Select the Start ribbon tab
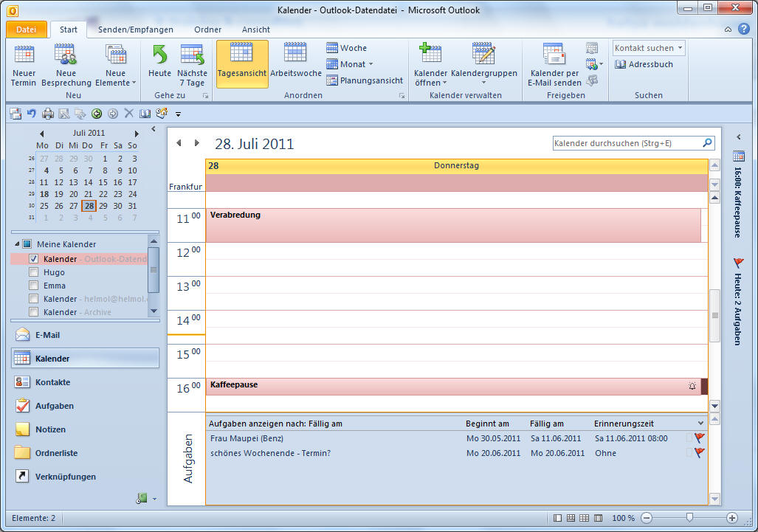 (x=68, y=30)
